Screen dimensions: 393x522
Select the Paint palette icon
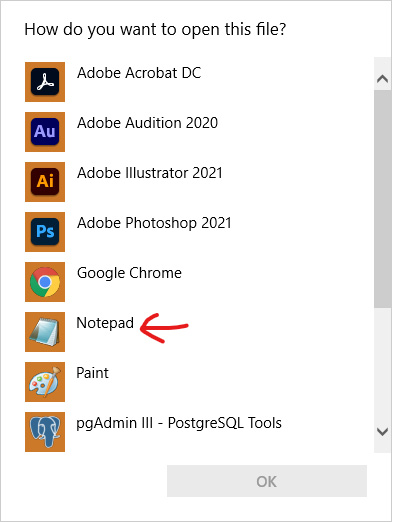45,382
